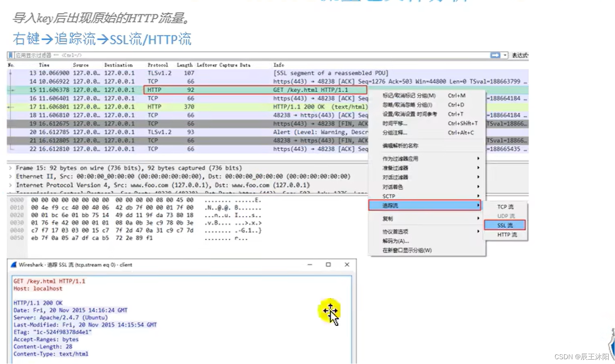Select UDP 流 greyed entry in submenu
Viewport: 615px width, 364px height.
click(x=505, y=216)
